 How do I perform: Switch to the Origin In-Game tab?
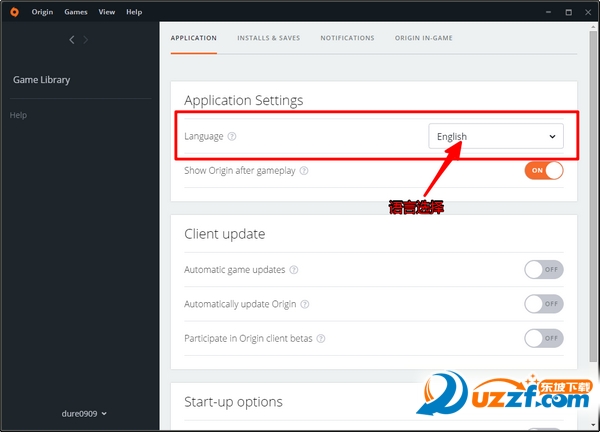[424, 38]
